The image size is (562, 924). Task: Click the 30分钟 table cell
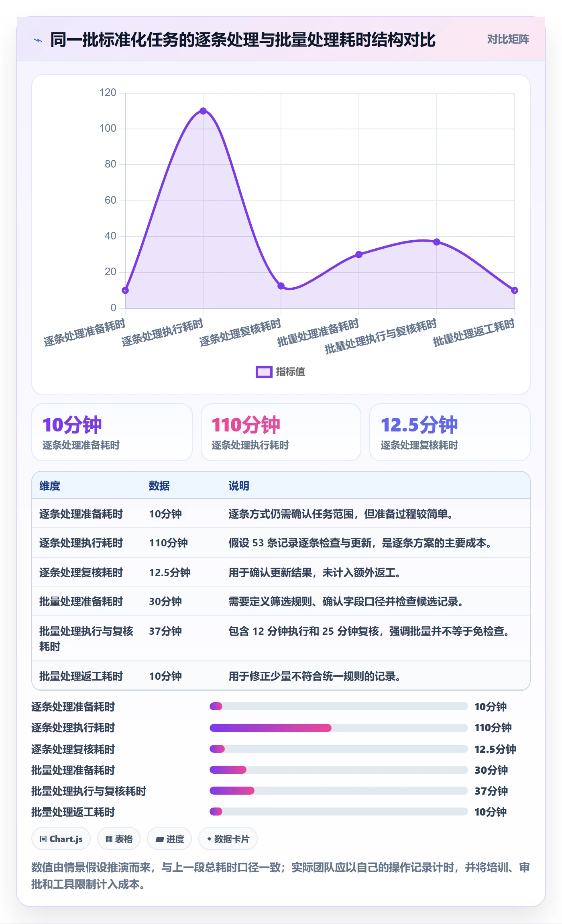pyautogui.click(x=165, y=601)
